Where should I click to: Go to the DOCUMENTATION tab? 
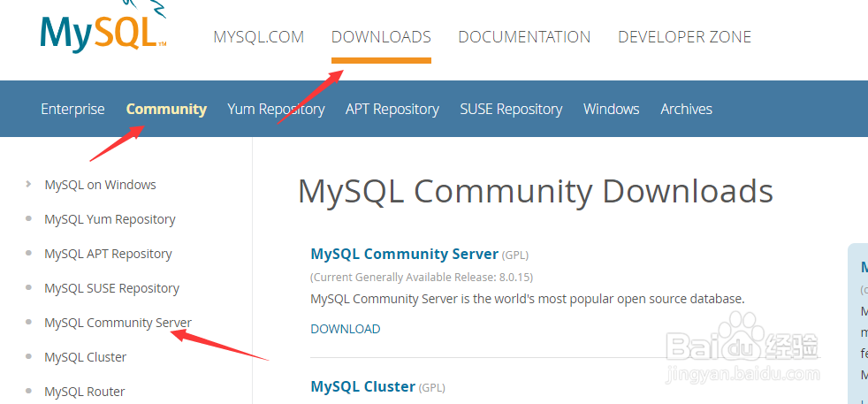(524, 37)
